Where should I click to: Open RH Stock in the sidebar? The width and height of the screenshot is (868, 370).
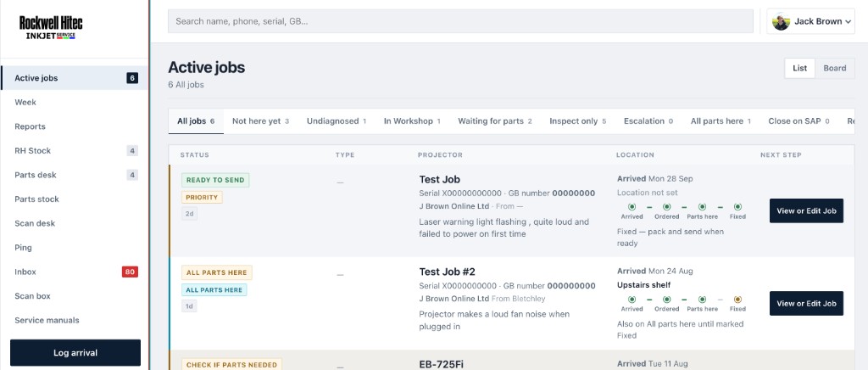point(75,151)
